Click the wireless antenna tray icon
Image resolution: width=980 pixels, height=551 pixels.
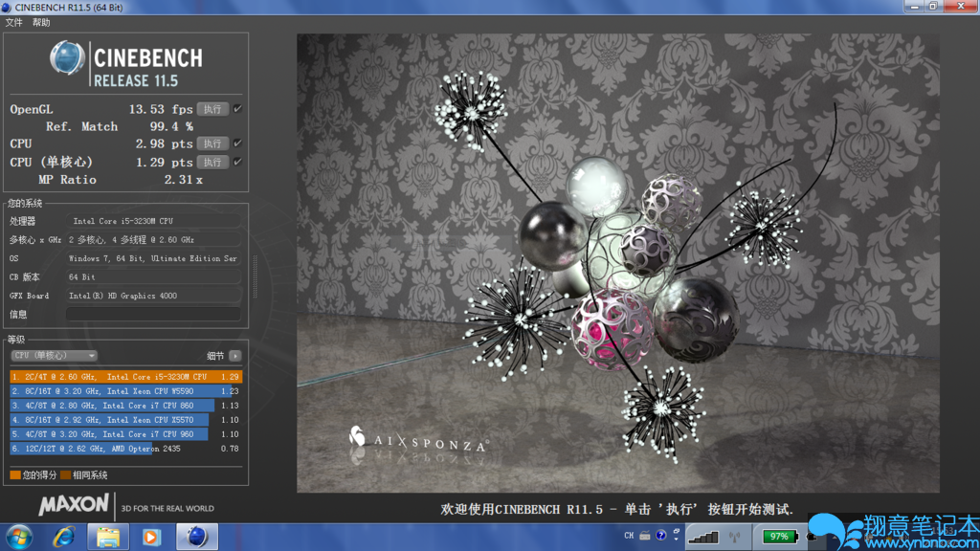click(x=734, y=537)
